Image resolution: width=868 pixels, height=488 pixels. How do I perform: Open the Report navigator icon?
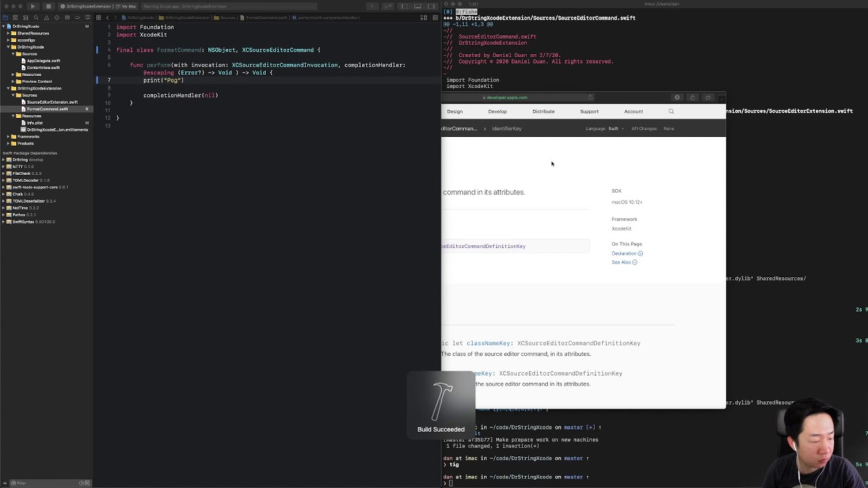[x=87, y=18]
